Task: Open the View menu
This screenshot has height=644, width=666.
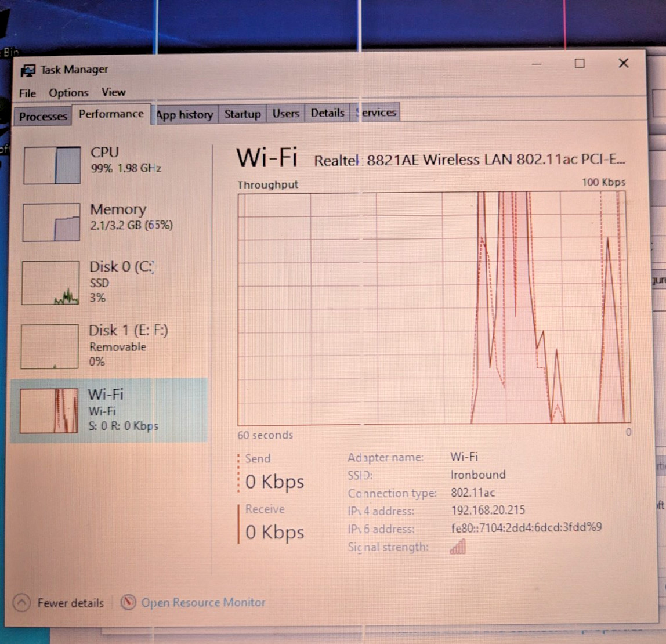Action: [x=113, y=92]
